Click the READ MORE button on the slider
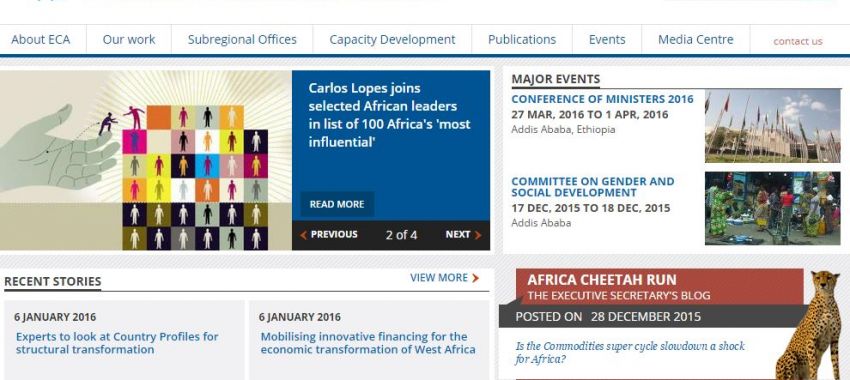The height and width of the screenshot is (380, 850). click(x=337, y=204)
